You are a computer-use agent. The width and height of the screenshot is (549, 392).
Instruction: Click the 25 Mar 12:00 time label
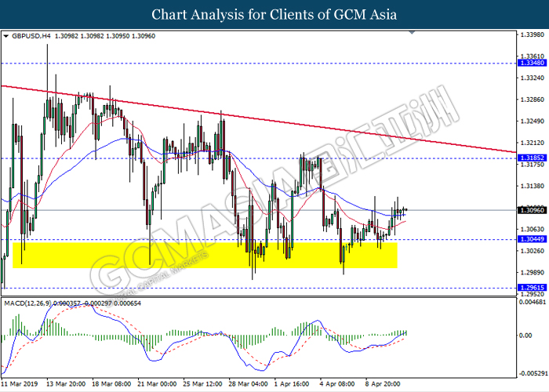(x=202, y=384)
